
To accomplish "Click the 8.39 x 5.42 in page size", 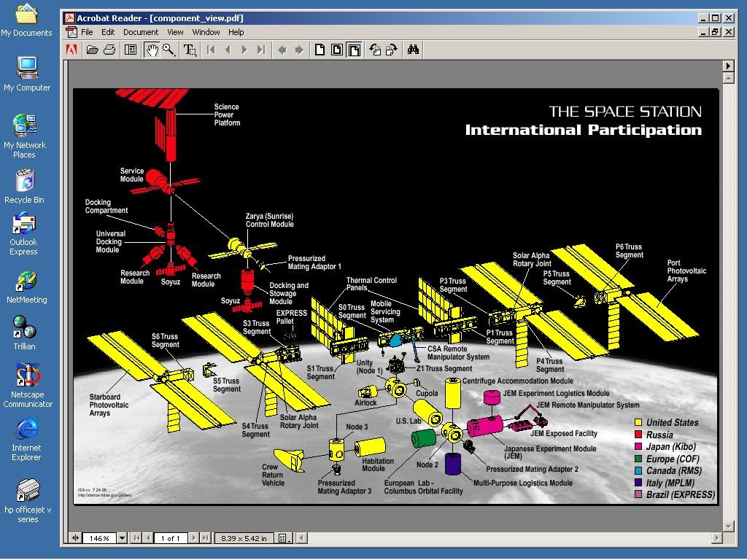I will tap(244, 538).
